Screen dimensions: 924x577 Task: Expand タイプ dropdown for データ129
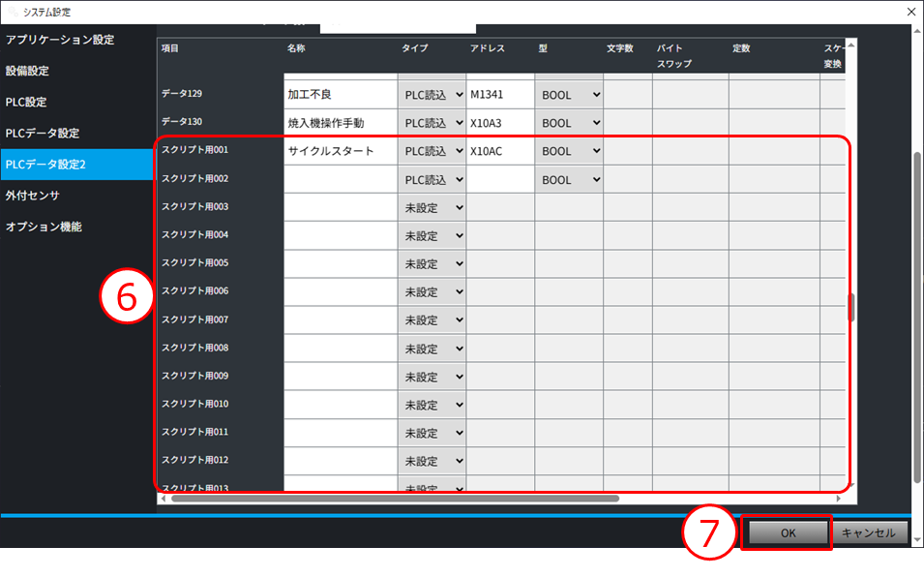tap(433, 95)
